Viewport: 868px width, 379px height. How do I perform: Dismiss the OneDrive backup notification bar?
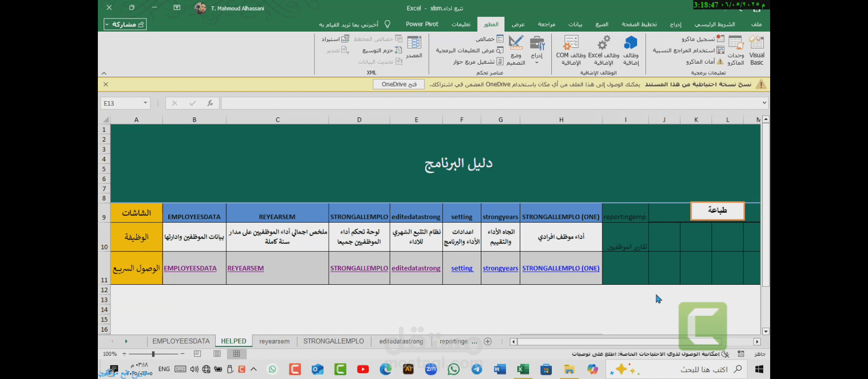(106, 84)
